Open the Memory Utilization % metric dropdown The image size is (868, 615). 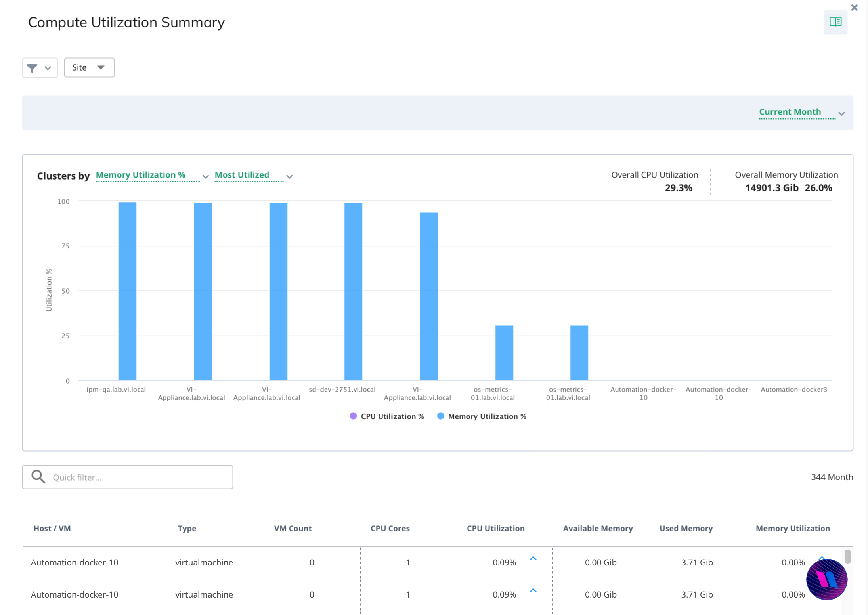[x=152, y=176]
